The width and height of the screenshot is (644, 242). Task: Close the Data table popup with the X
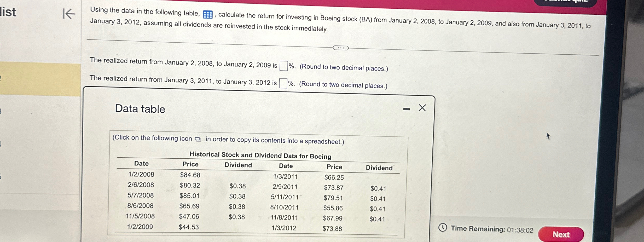point(422,108)
